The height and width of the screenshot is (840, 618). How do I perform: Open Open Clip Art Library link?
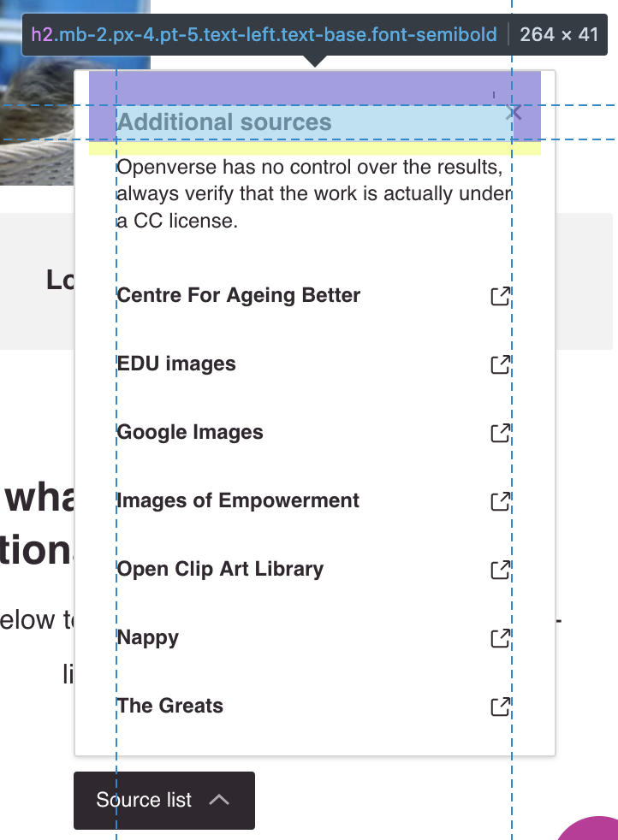pos(314,570)
